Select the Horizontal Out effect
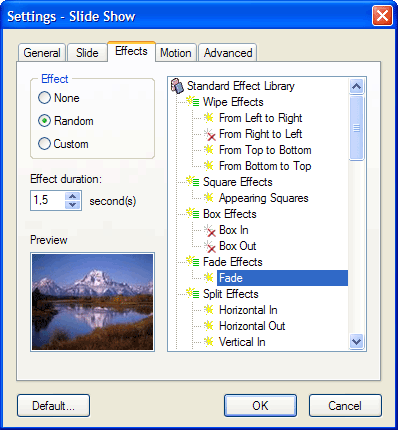 coord(252,326)
